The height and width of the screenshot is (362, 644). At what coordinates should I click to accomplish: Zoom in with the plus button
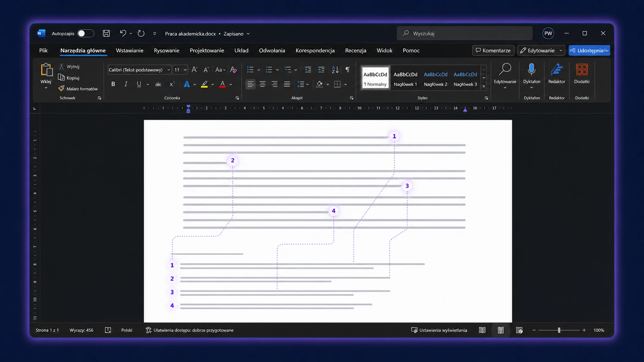(584, 330)
